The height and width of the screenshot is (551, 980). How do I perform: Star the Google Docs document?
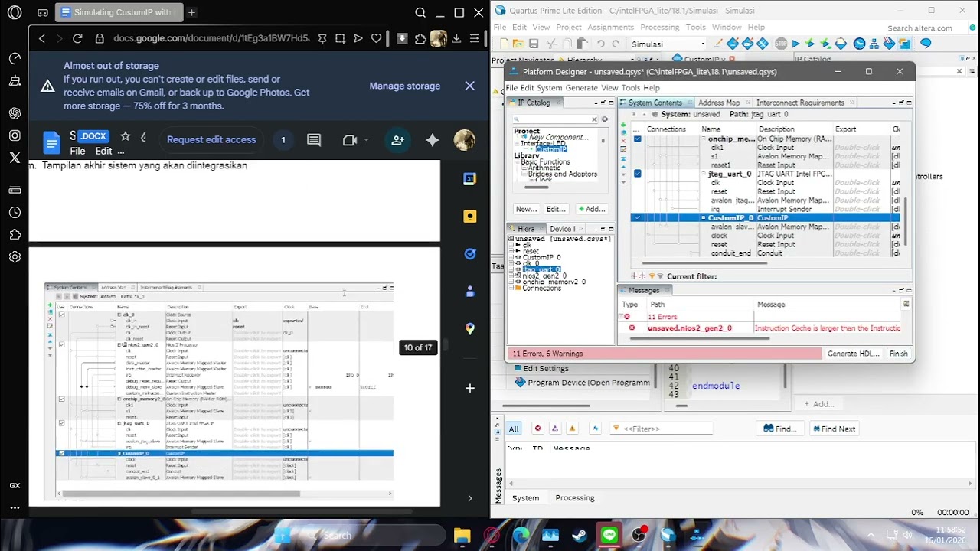[125, 136]
